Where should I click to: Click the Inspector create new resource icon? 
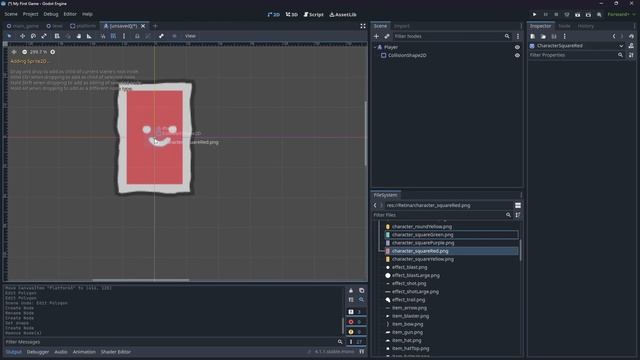click(x=533, y=36)
